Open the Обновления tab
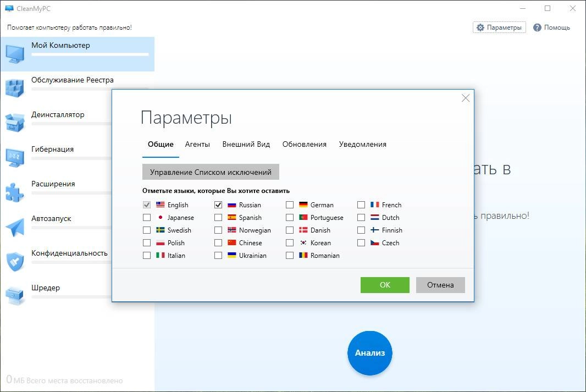Image resolution: width=586 pixels, height=392 pixels. [304, 145]
